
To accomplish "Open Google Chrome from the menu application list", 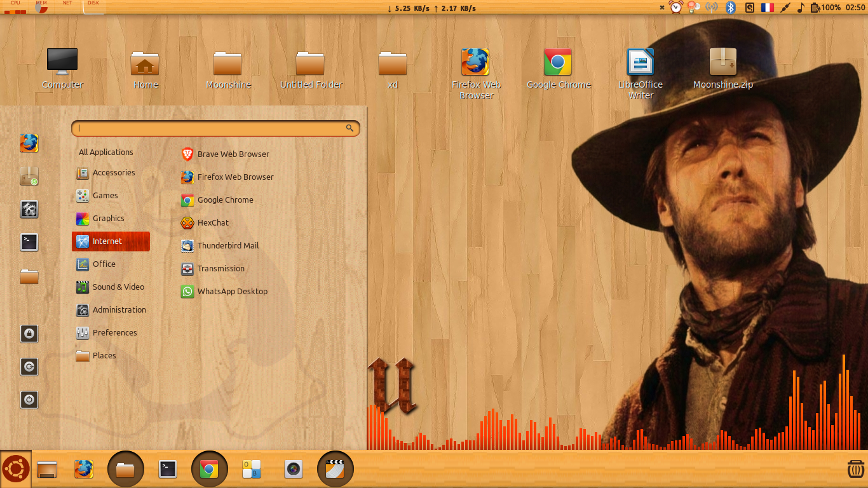I will 217,200.
